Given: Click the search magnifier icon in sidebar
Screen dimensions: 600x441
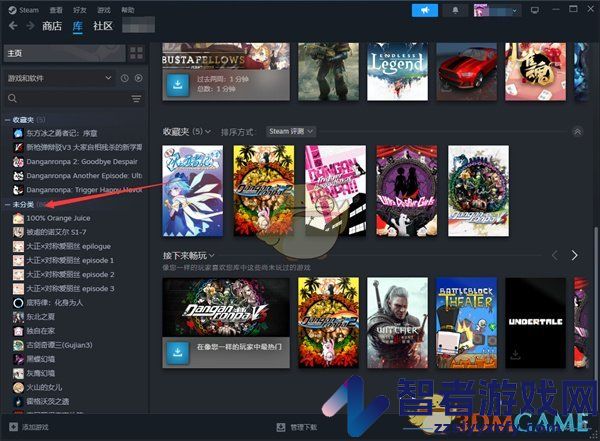Looking at the screenshot, I should pos(12,98).
